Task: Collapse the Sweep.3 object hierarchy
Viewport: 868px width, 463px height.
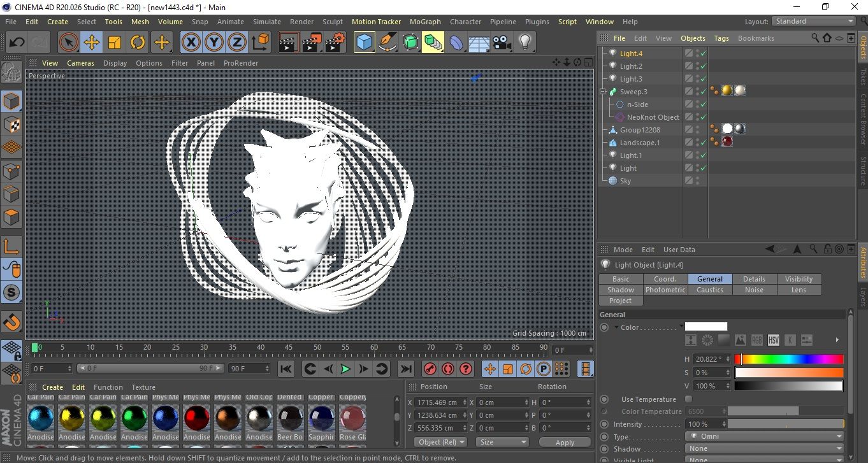Action: (603, 92)
